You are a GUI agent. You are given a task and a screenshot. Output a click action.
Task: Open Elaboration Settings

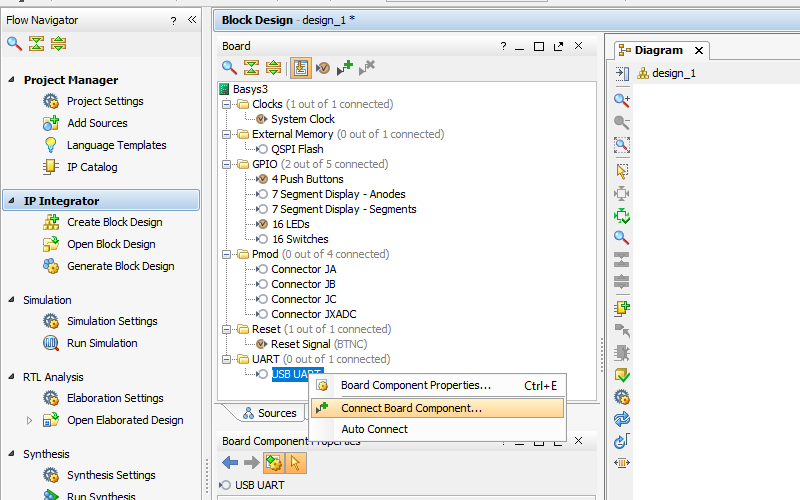[x=115, y=398]
